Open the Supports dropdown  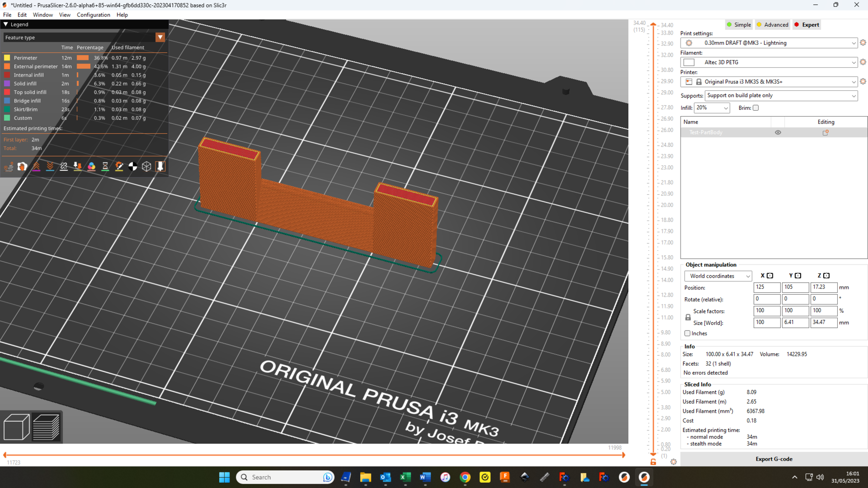781,96
